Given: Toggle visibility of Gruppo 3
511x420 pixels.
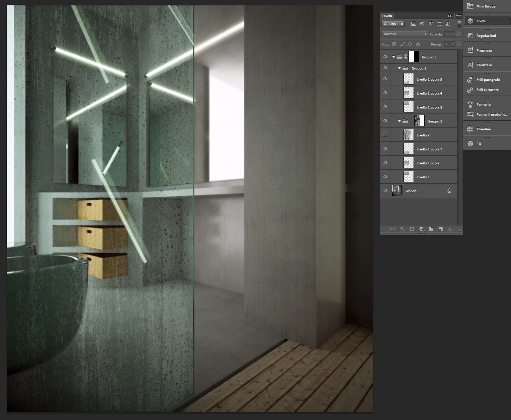Looking at the screenshot, I should [385, 57].
